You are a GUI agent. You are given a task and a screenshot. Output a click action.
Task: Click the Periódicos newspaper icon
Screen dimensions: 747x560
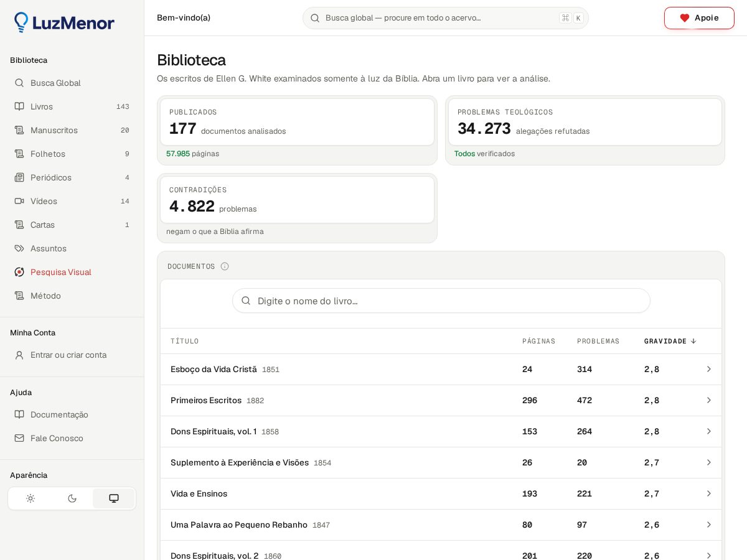(x=19, y=177)
